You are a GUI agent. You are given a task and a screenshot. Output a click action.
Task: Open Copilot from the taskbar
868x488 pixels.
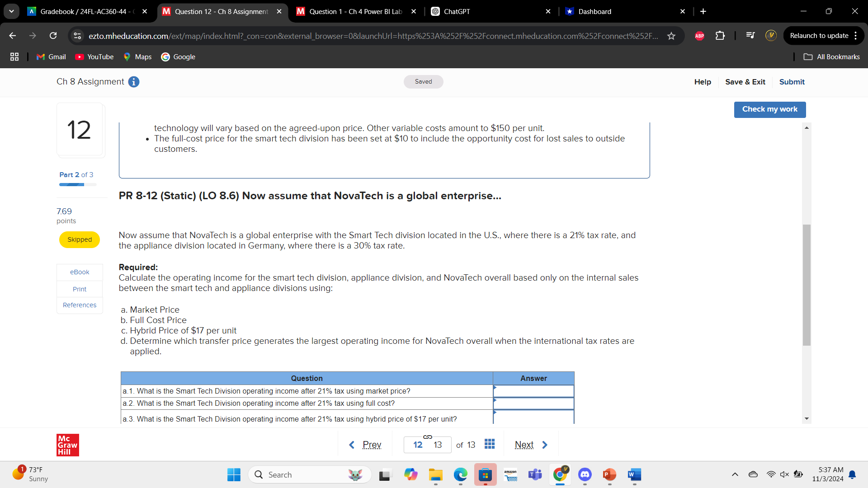[410, 475]
